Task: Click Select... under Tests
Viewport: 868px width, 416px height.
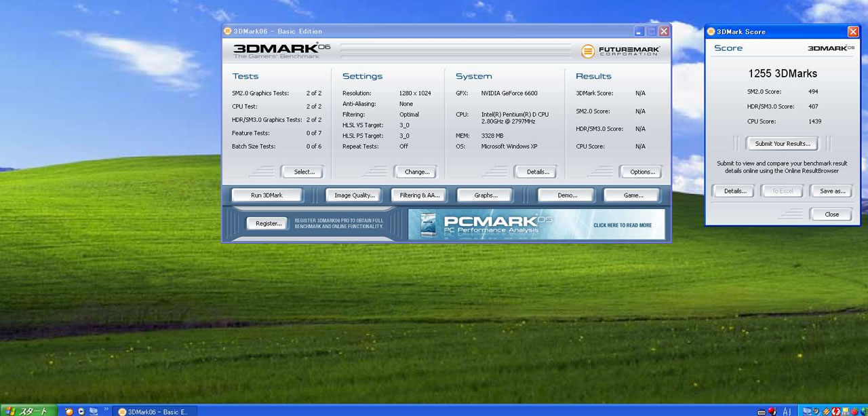Action: pyautogui.click(x=304, y=172)
